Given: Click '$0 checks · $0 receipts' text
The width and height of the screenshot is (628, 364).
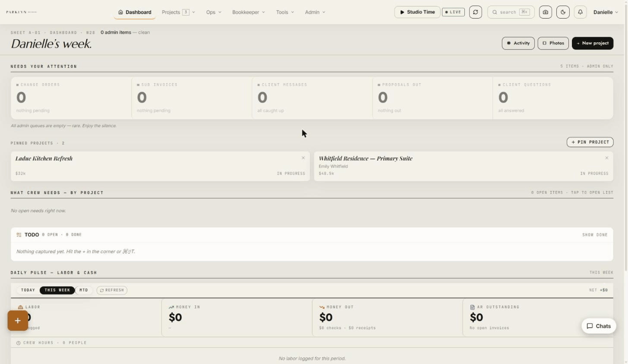Looking at the screenshot, I should [x=347, y=328].
